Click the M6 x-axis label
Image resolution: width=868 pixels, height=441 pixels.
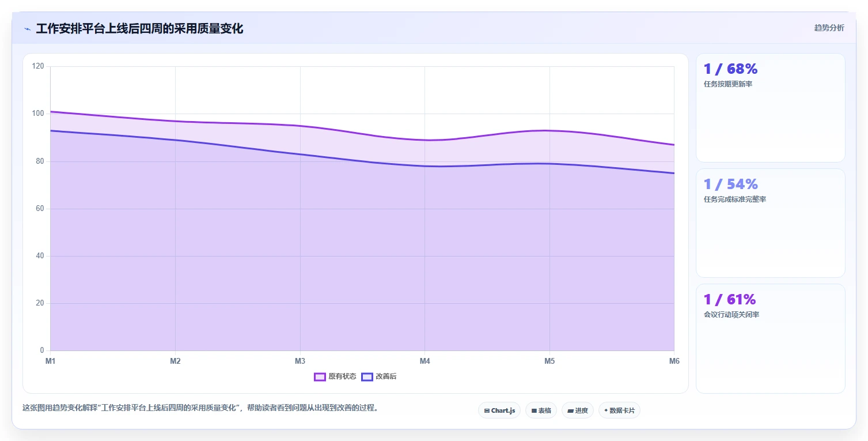point(674,361)
